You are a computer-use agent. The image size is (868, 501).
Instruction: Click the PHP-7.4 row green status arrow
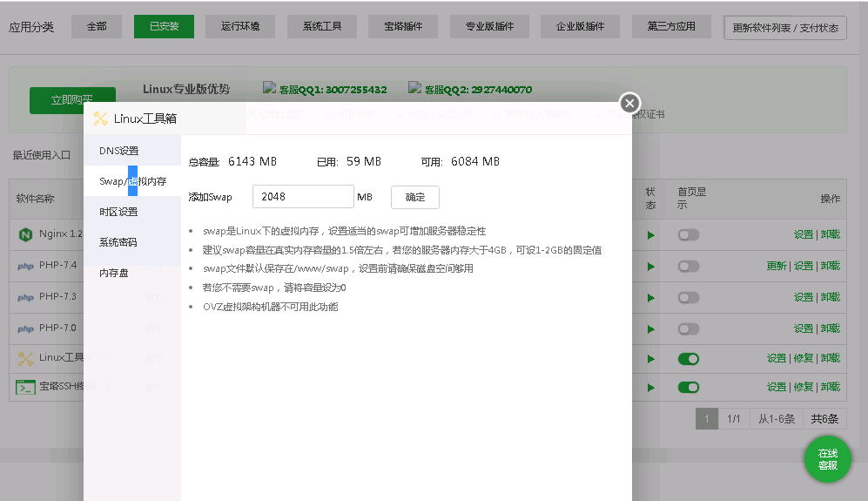click(x=651, y=267)
